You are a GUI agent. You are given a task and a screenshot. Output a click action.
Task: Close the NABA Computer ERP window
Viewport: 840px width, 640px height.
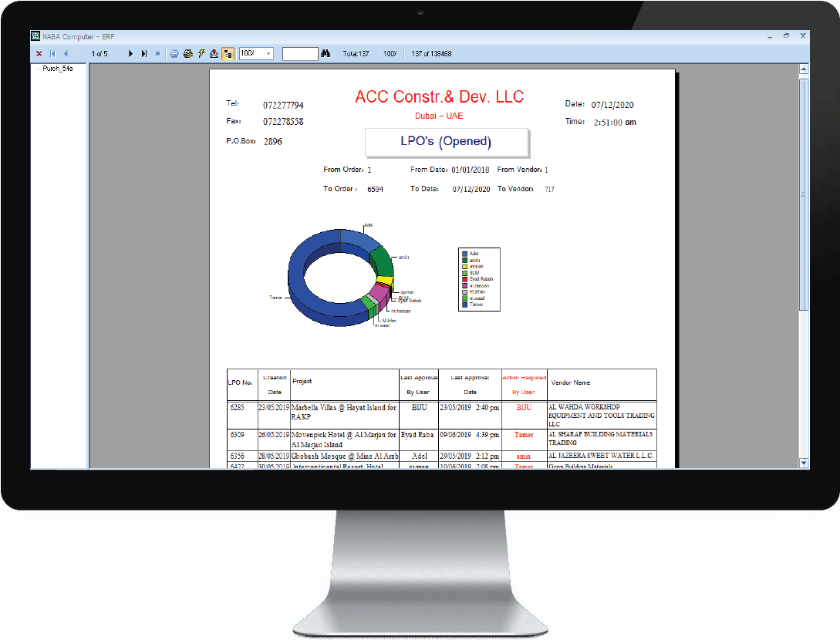[803, 36]
